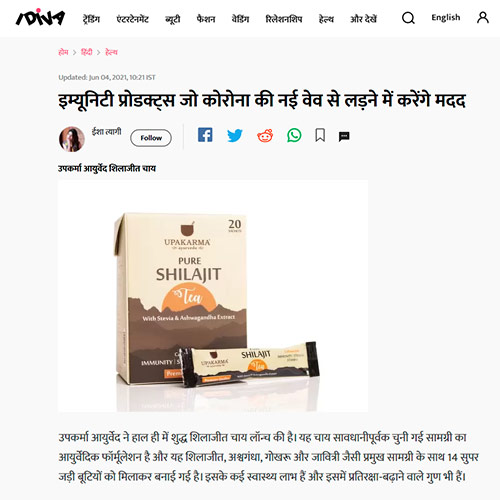Switch language to English
Image resolution: width=500 pixels, height=500 pixels.
(446, 18)
